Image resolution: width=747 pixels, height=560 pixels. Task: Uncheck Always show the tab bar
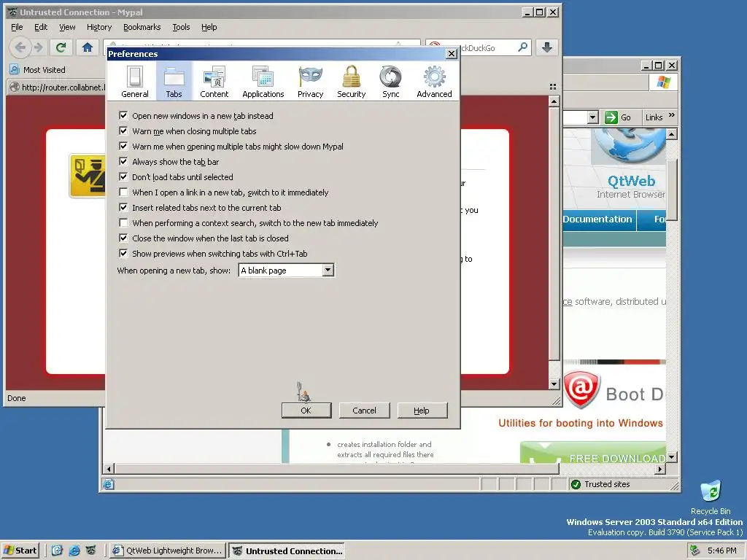click(123, 161)
